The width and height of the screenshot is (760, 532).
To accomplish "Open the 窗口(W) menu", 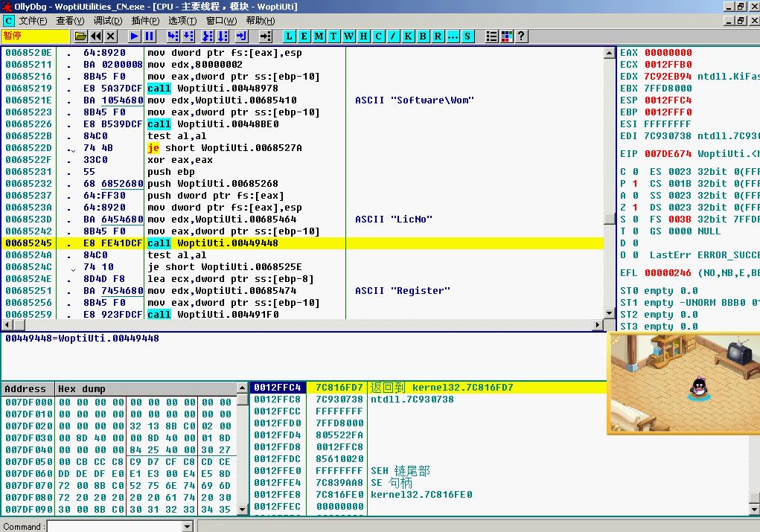I will point(221,21).
